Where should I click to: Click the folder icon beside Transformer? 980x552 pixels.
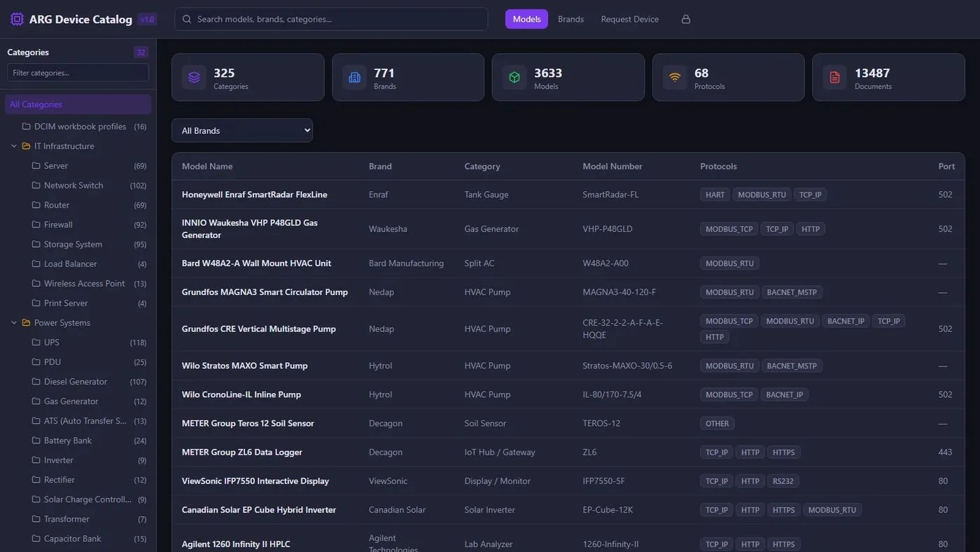(x=36, y=519)
